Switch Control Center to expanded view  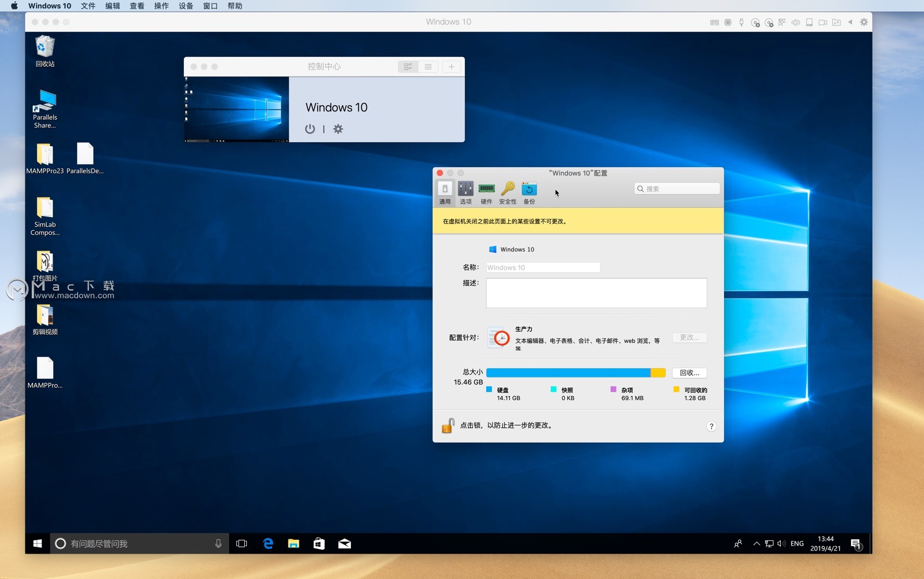[x=408, y=67]
